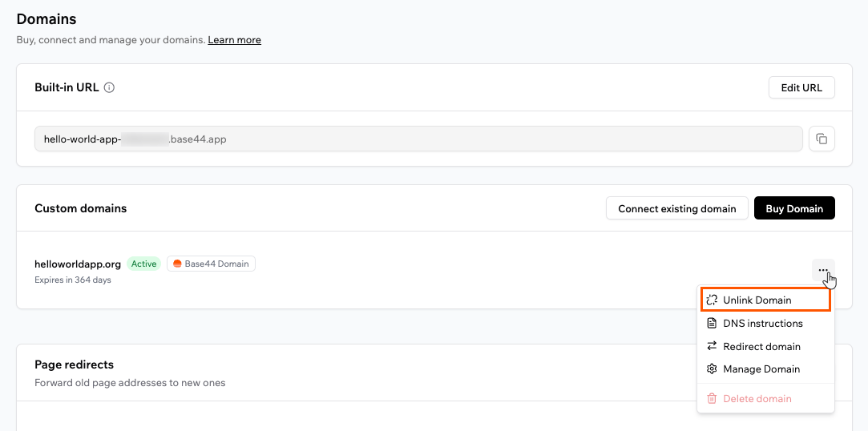Click the Redirect domain arrows icon
Screen dimensions: 868x431
tap(712, 346)
